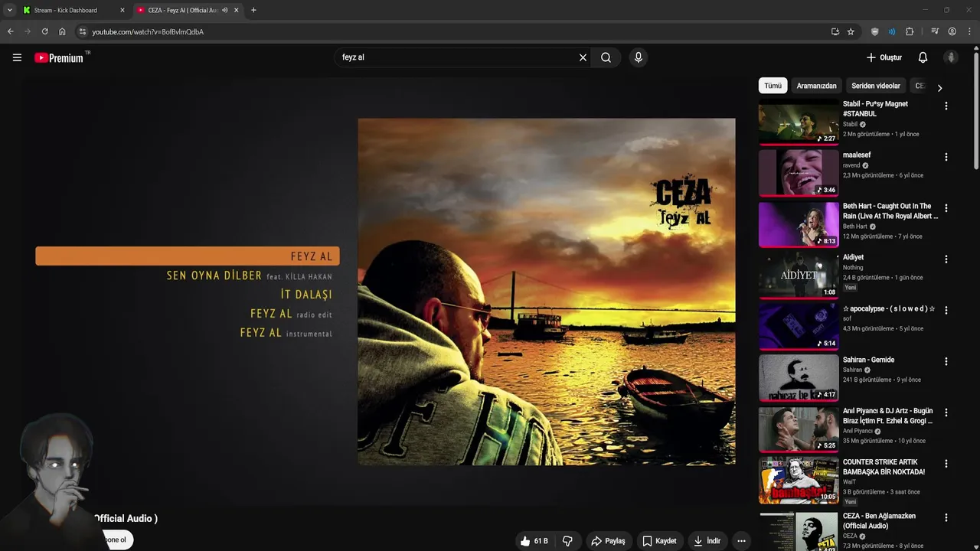Open Stabil Pu*sy Magnet thumbnail
Viewport: 980px width, 551px height.
[799, 122]
